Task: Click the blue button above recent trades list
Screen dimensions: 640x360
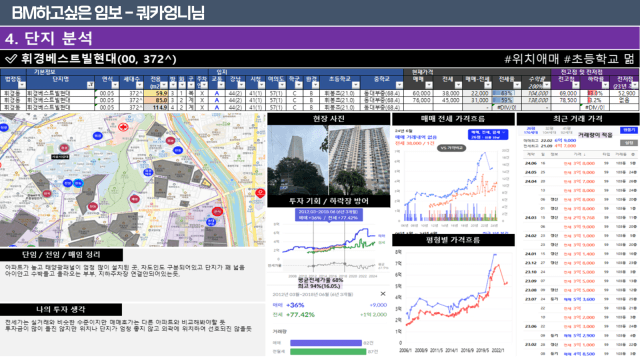Action: (629, 130)
